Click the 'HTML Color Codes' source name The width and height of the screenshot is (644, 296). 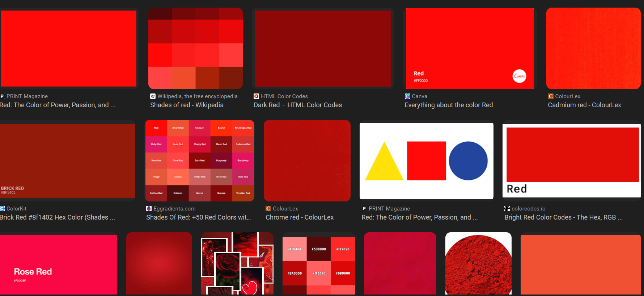pyautogui.click(x=284, y=96)
